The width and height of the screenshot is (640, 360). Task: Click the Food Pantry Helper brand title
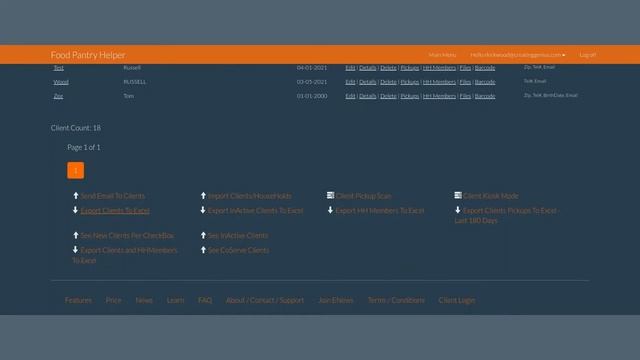(88, 55)
